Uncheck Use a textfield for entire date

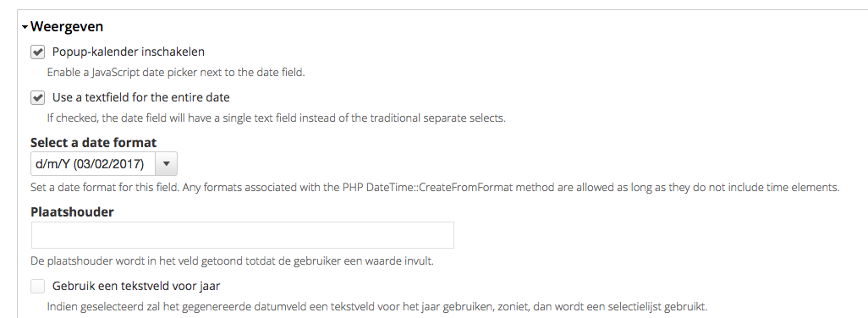[37, 98]
